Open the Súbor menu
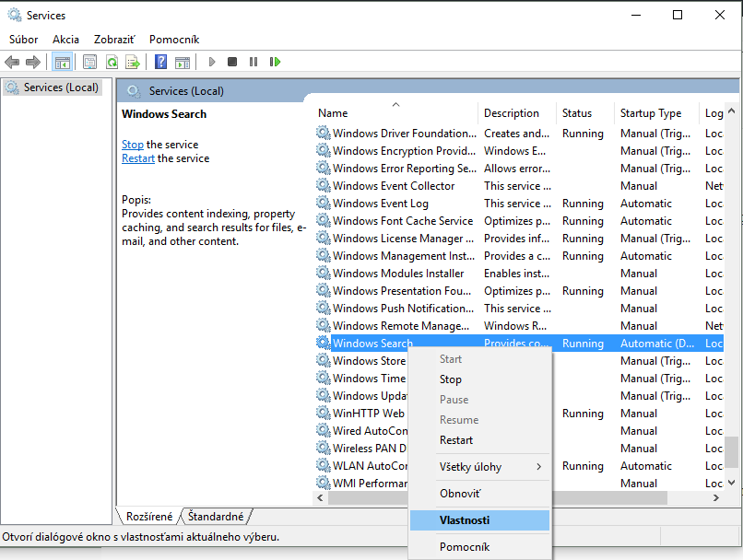Viewport: 743px width, 560px height. (24, 40)
